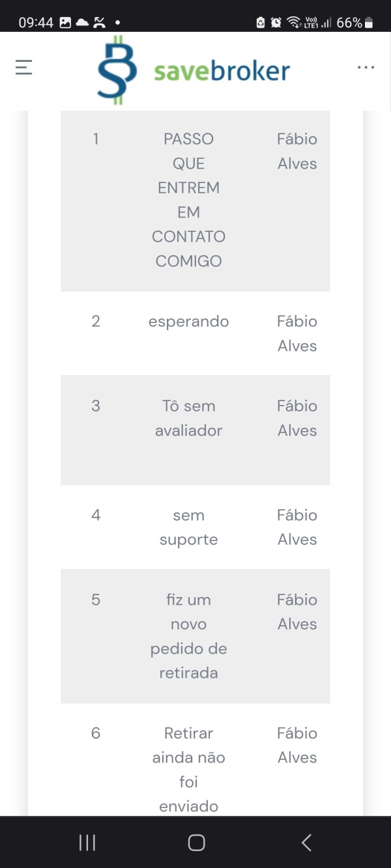Screen dimensions: 391x868
Task: Select the 'Tô sem avaliador' row
Action: click(188, 418)
